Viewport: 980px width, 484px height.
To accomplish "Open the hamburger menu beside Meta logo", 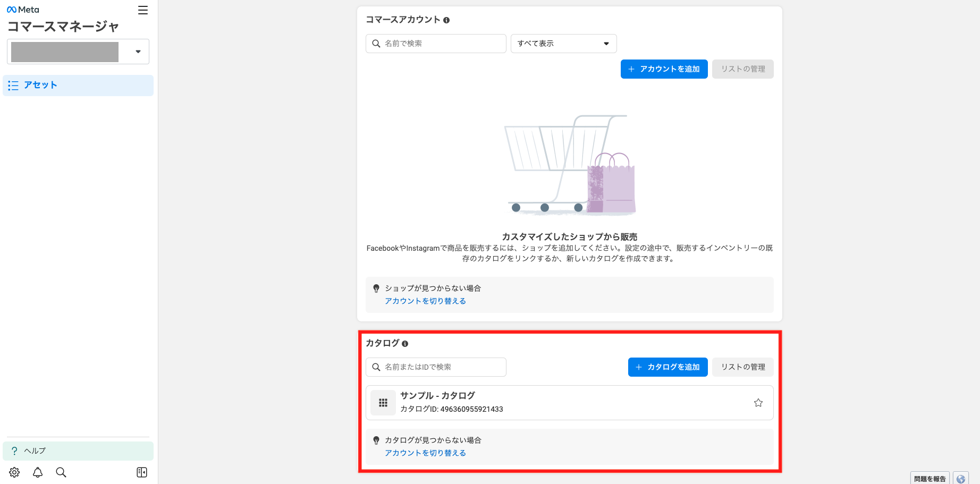I will click(x=143, y=10).
